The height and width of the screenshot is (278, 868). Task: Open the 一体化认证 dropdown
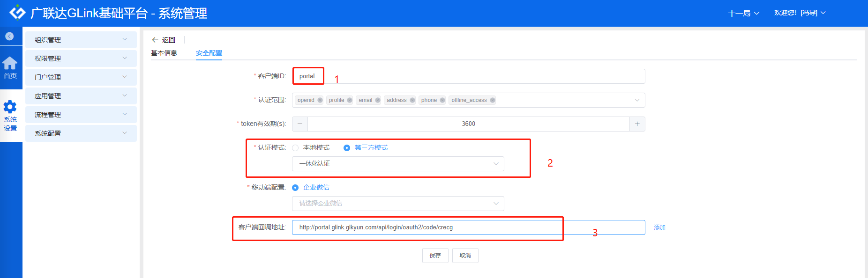pos(398,164)
